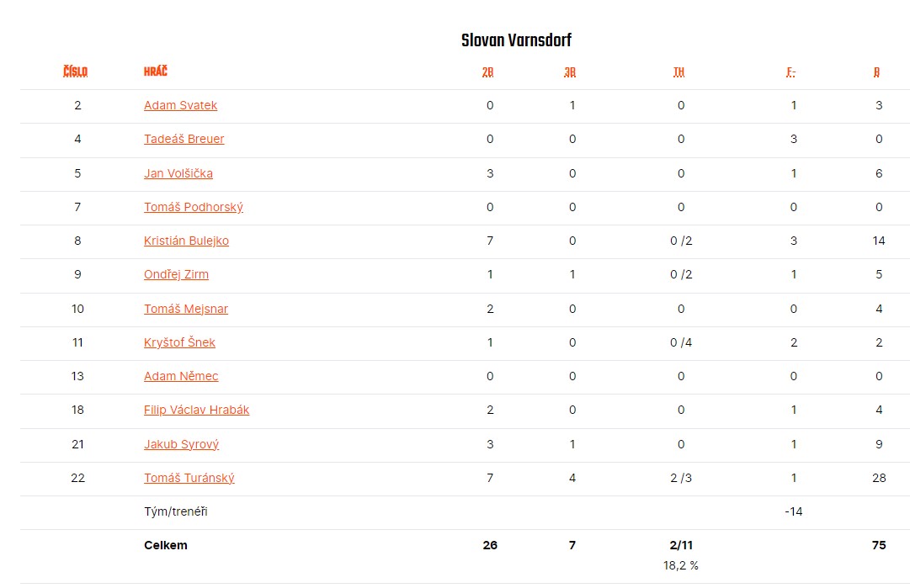Click Jakub Syrový player link
This screenshot has width=910, height=588.
181,444
